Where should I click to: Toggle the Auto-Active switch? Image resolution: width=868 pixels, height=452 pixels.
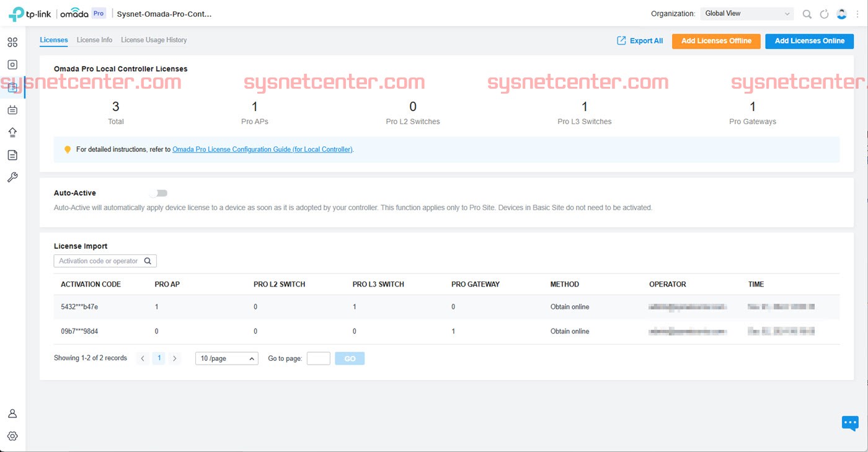[x=158, y=193]
